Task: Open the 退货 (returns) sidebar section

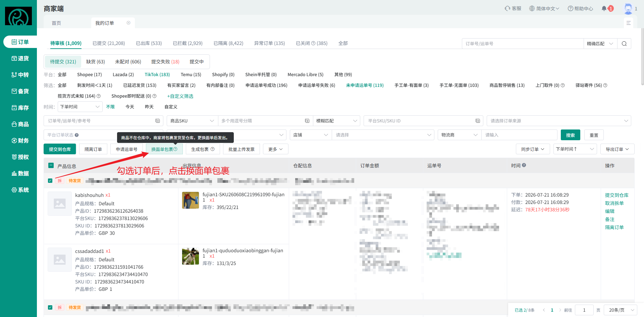Action: pos(20,58)
